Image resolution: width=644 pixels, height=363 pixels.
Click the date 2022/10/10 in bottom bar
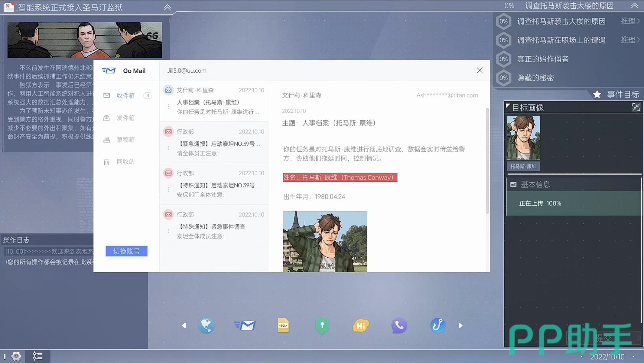pyautogui.click(x=607, y=357)
